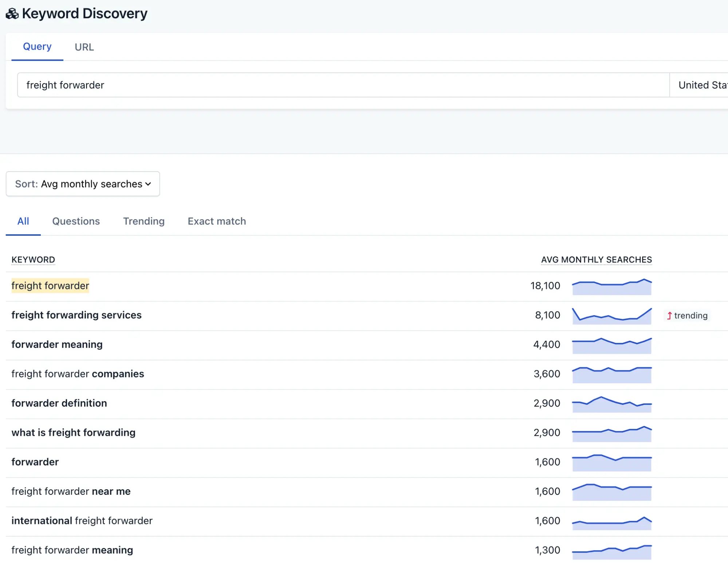
Task: Click the AVG MONTHLY SEARCHES column header
Action: click(x=596, y=260)
